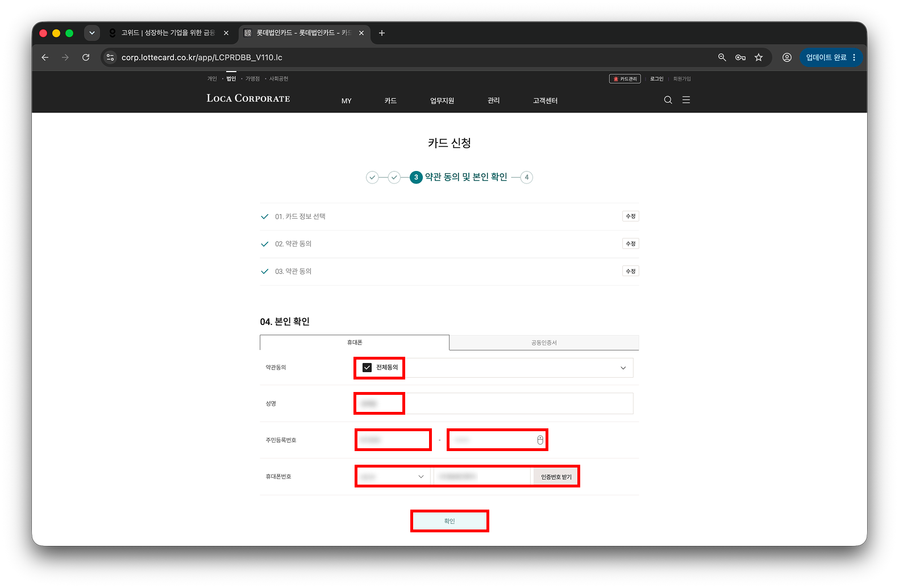Edit section 02. 약관 동의

(631, 244)
